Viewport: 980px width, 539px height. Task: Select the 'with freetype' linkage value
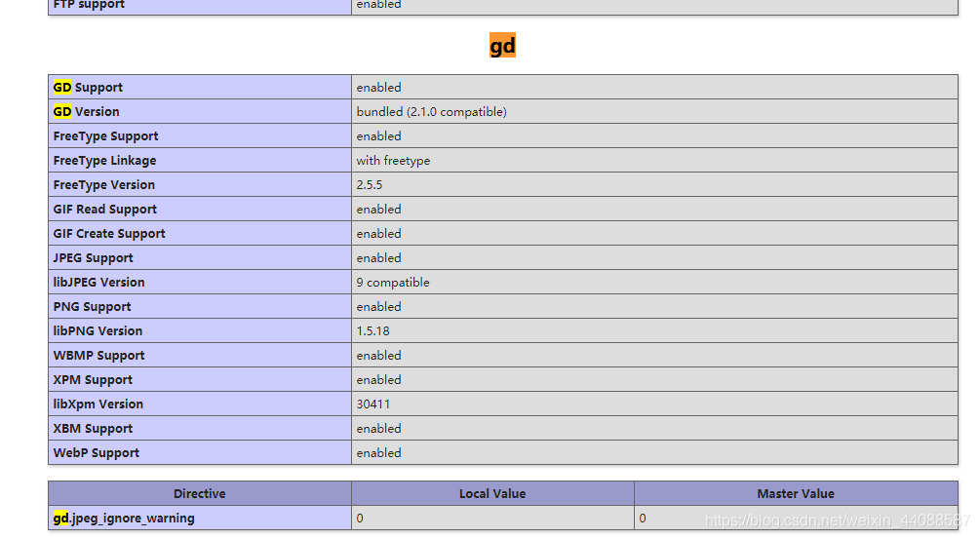point(393,161)
